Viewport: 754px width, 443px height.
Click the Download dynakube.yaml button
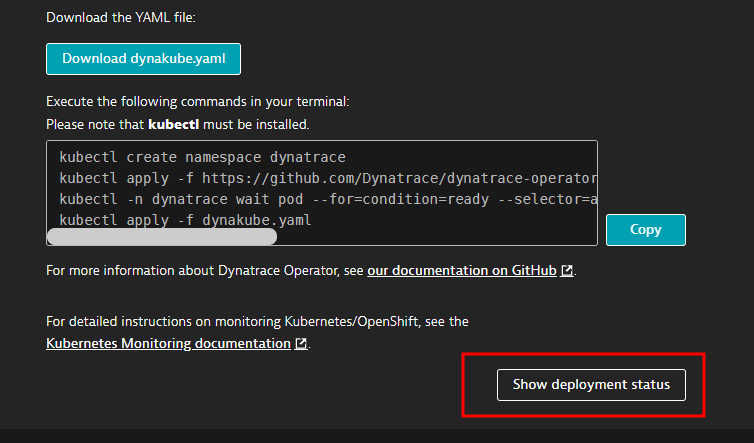[x=143, y=59]
